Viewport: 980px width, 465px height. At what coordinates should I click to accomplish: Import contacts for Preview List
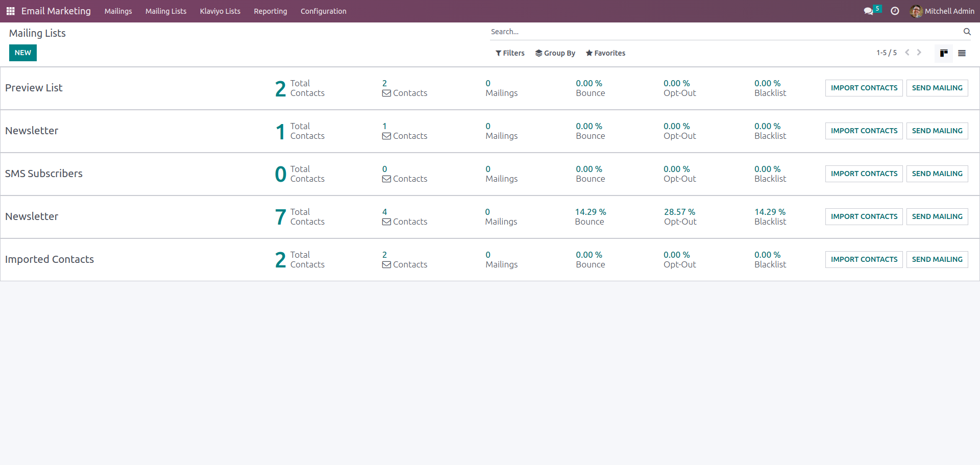coord(864,88)
